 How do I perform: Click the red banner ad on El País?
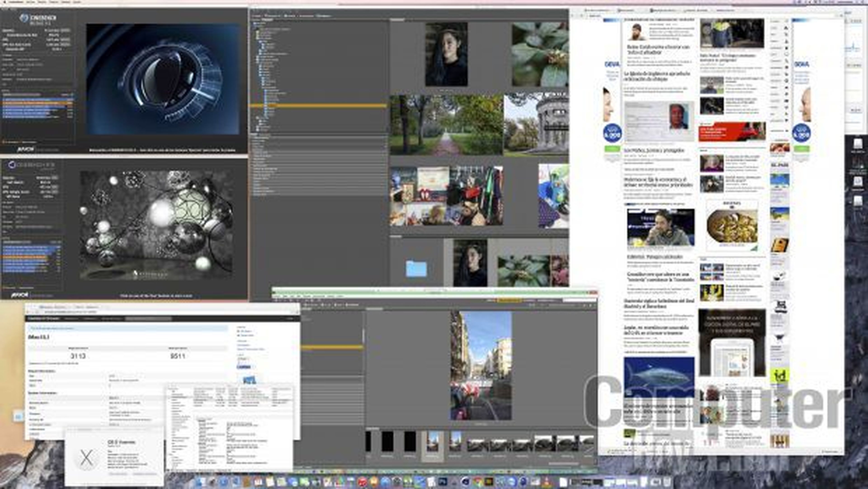pyautogui.click(x=732, y=132)
